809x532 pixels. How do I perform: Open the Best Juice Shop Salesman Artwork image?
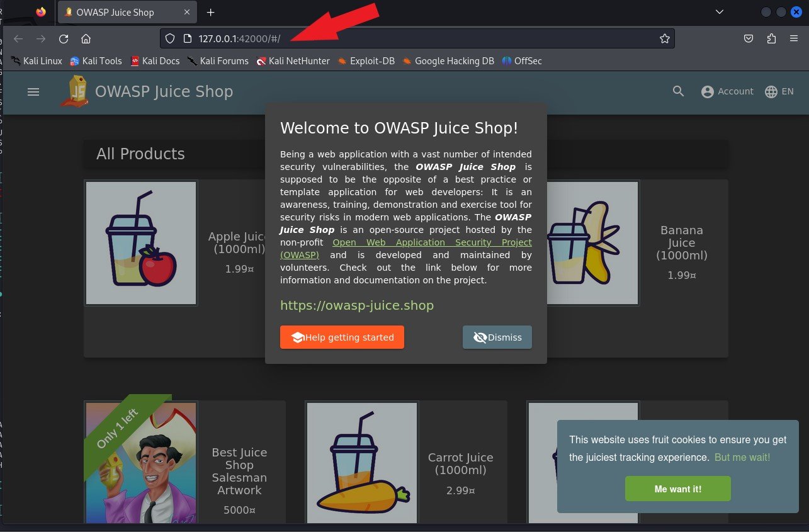(x=141, y=463)
